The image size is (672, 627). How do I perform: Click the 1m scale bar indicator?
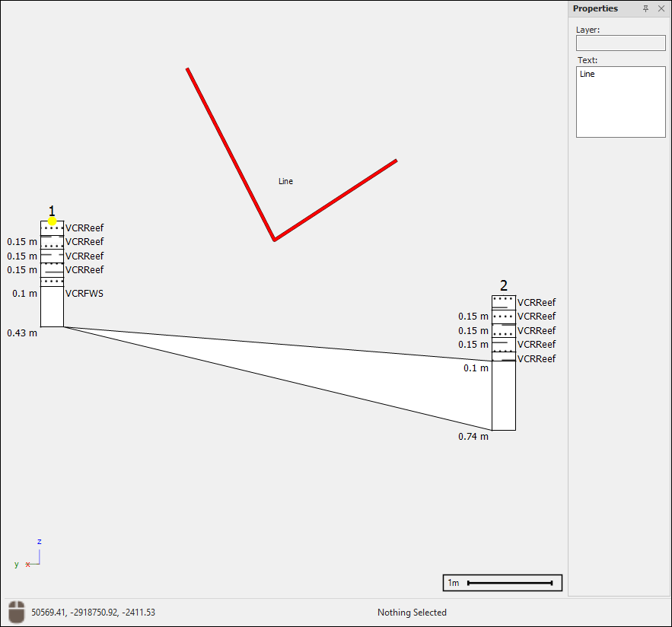coord(502,583)
